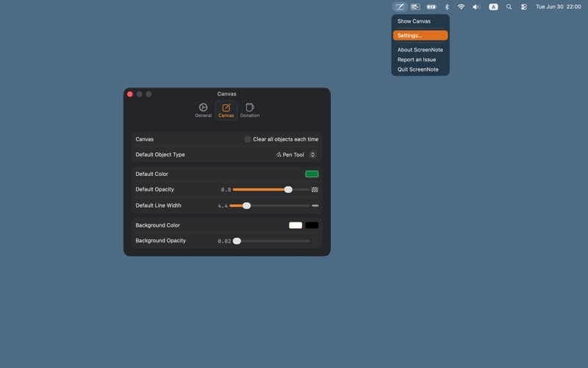The image size is (588, 368).
Task: Click the Background Opacity value 0.02
Action: click(x=224, y=241)
